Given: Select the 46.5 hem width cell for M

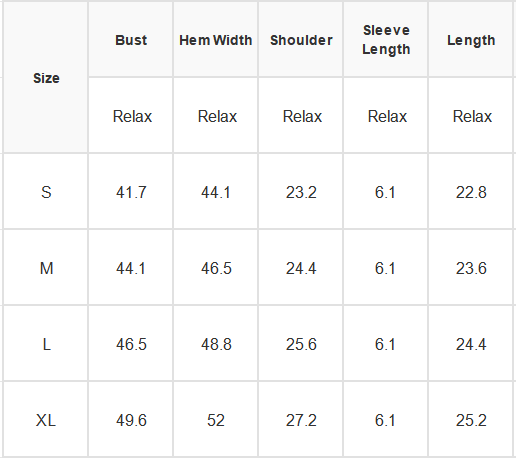Looking at the screenshot, I should (216, 268).
